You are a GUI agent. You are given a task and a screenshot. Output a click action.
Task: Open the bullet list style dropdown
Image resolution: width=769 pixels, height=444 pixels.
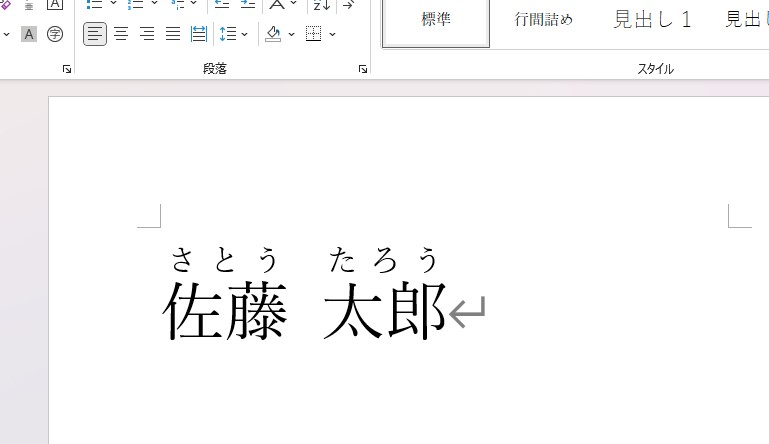pos(114,3)
